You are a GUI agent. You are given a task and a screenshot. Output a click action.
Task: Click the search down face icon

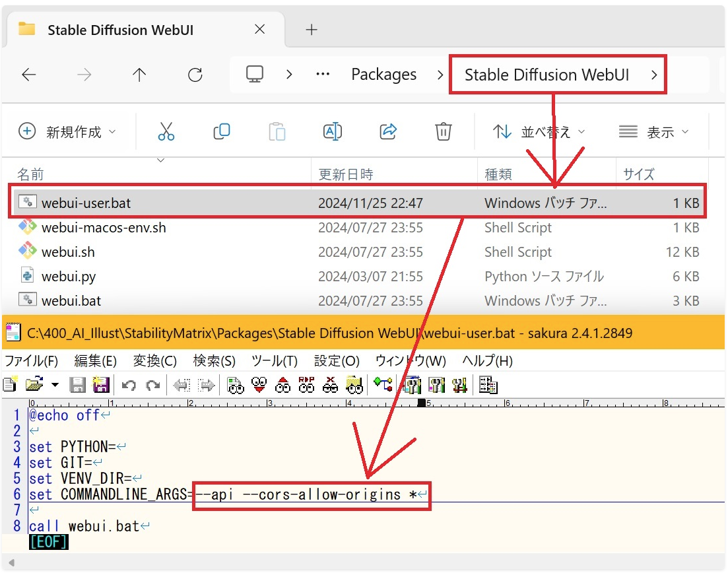tap(259, 385)
